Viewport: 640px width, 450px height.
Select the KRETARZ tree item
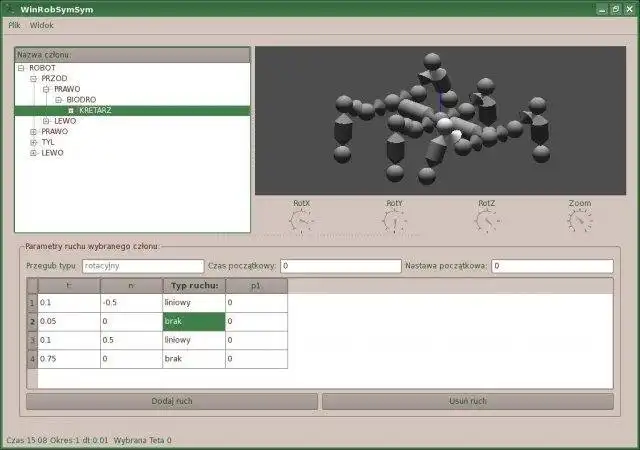[95, 110]
